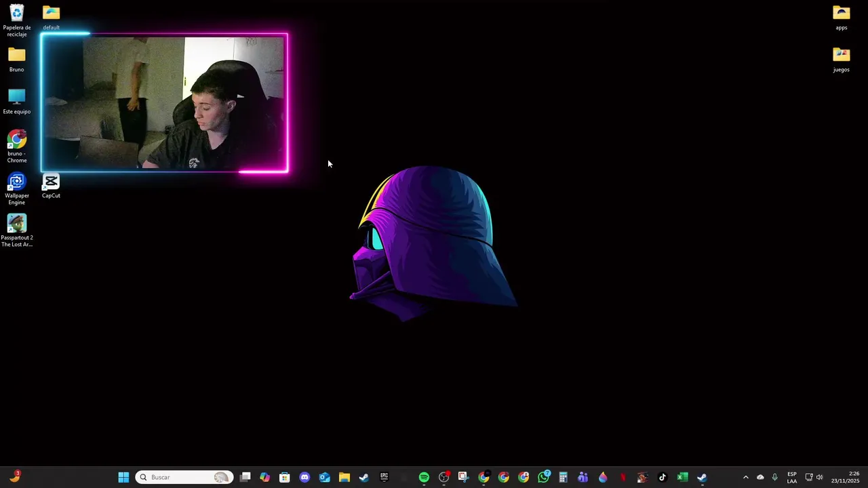868x488 pixels.
Task: Open Microsoft Store from the taskbar
Action: [x=285, y=477]
